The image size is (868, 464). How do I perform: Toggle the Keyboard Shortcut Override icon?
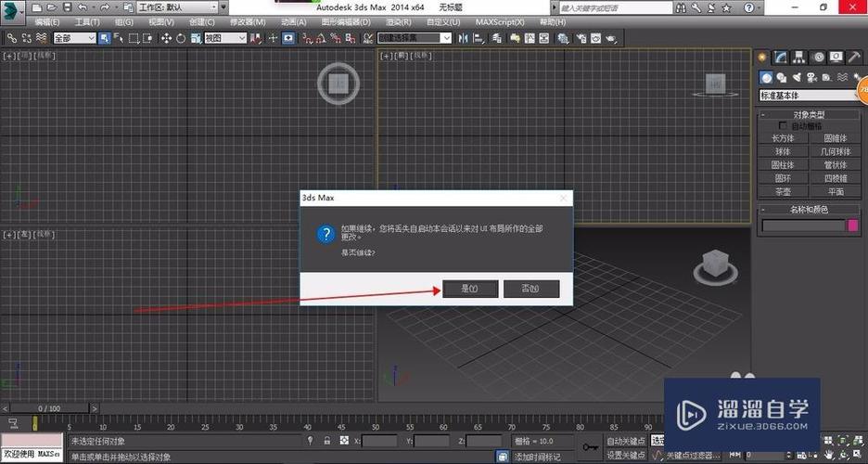[x=288, y=38]
